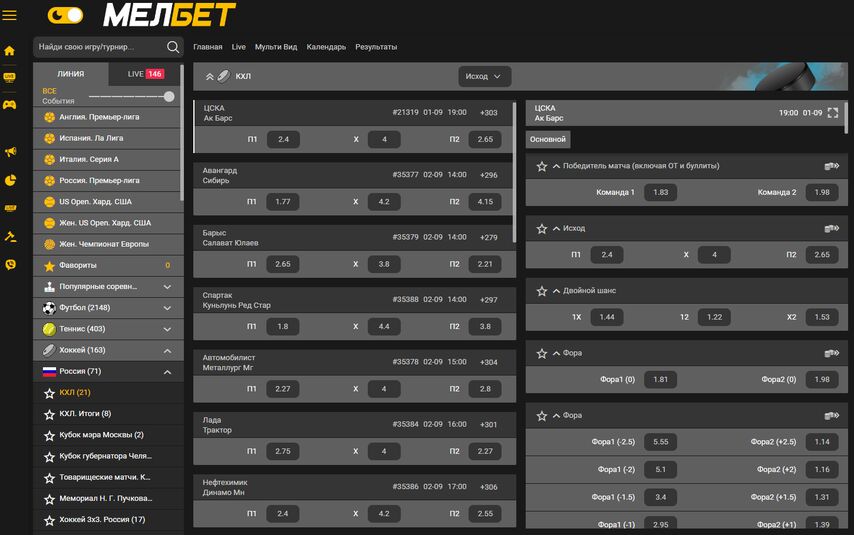854x535 pixels.
Task: Pick Команда 1 odds 1.83
Action: (660, 192)
